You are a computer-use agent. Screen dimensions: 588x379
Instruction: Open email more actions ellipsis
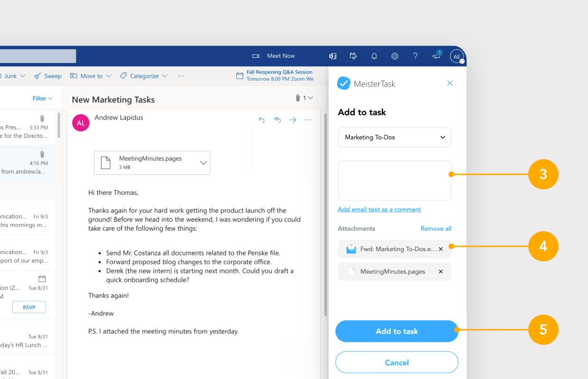coord(308,120)
